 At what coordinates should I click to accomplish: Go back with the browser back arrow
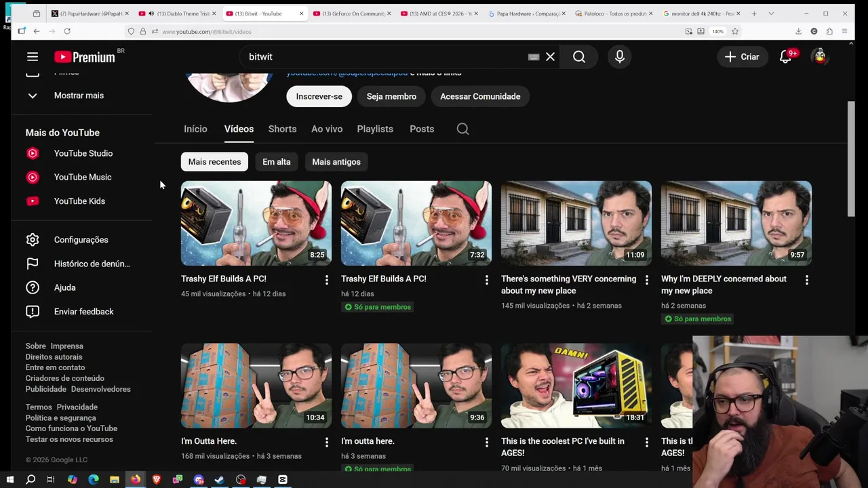(x=37, y=31)
